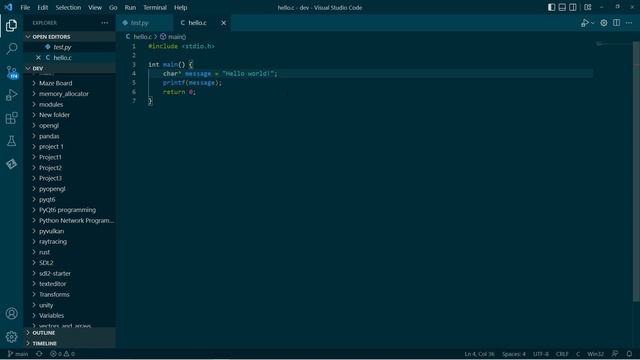640x360 pixels.
Task: Expand the Variables folder
Action: 69,315
